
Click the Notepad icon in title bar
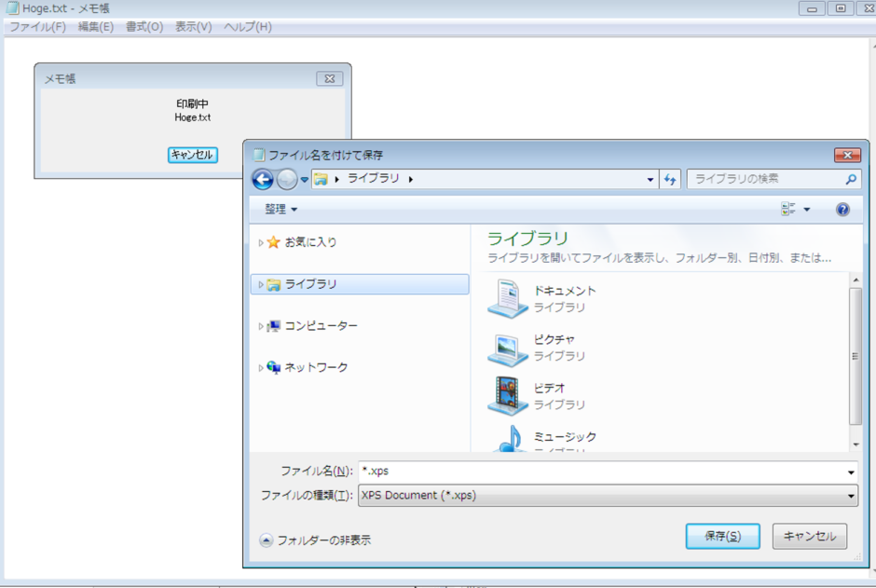click(12, 7)
